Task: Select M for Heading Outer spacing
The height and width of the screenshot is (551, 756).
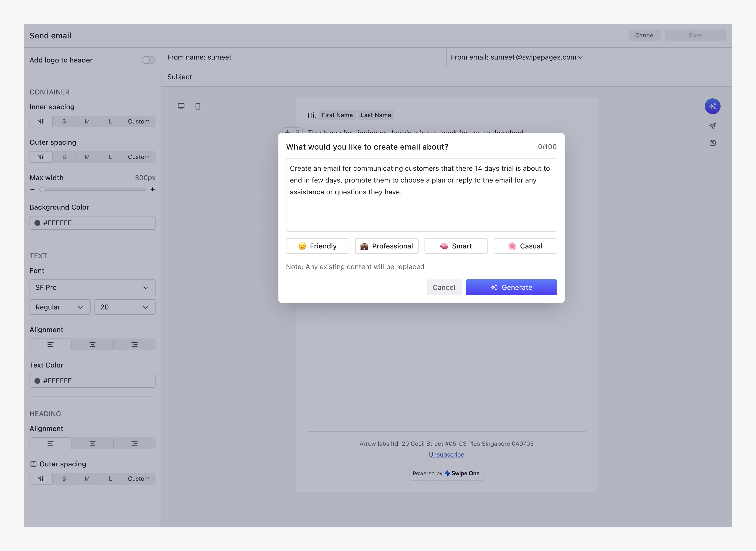Action: [87, 479]
